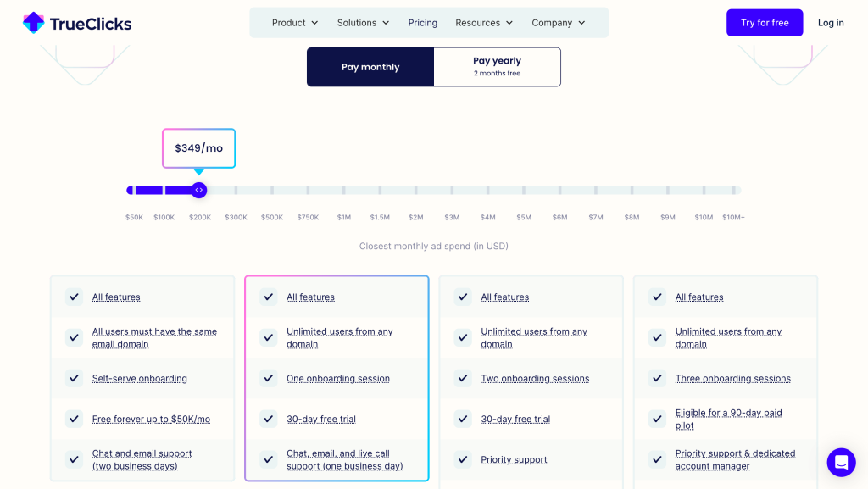Click the ad spend slider track at $1M
868x489 pixels.
[343, 190]
